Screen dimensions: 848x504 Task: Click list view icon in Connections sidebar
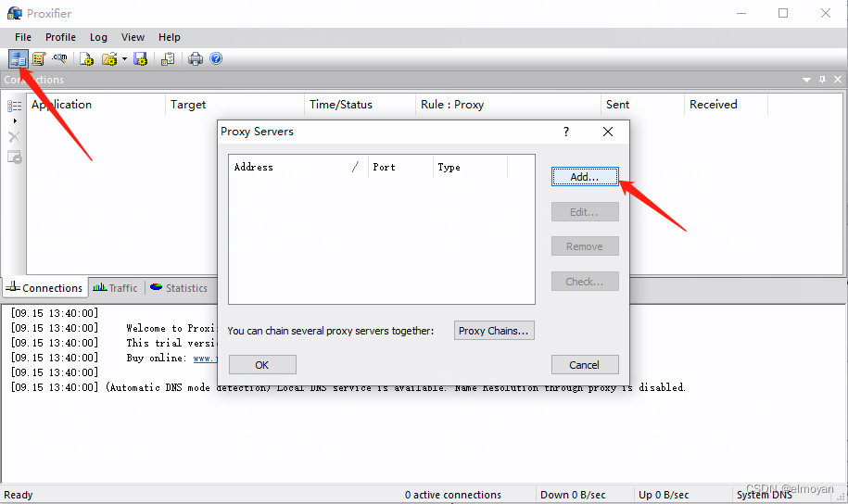(15, 106)
